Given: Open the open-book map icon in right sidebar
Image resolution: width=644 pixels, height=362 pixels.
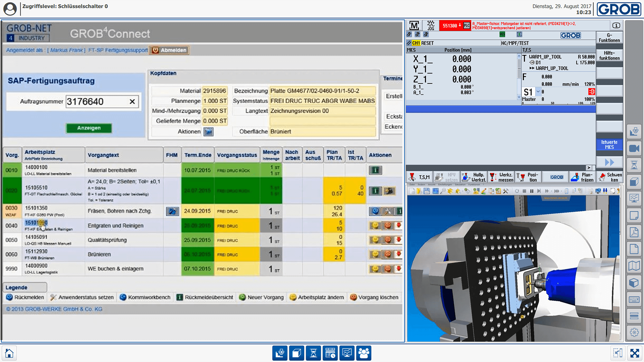Looking at the screenshot, I should (x=634, y=266).
